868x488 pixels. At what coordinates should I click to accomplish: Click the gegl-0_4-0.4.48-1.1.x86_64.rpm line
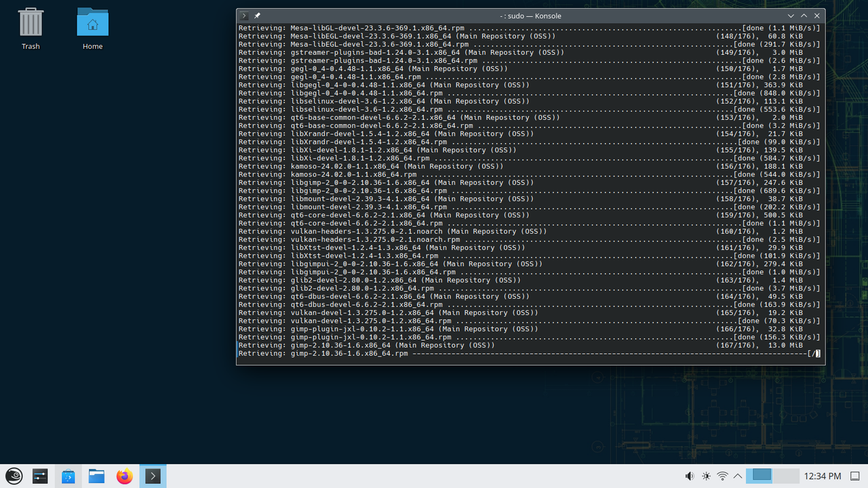[x=529, y=77]
